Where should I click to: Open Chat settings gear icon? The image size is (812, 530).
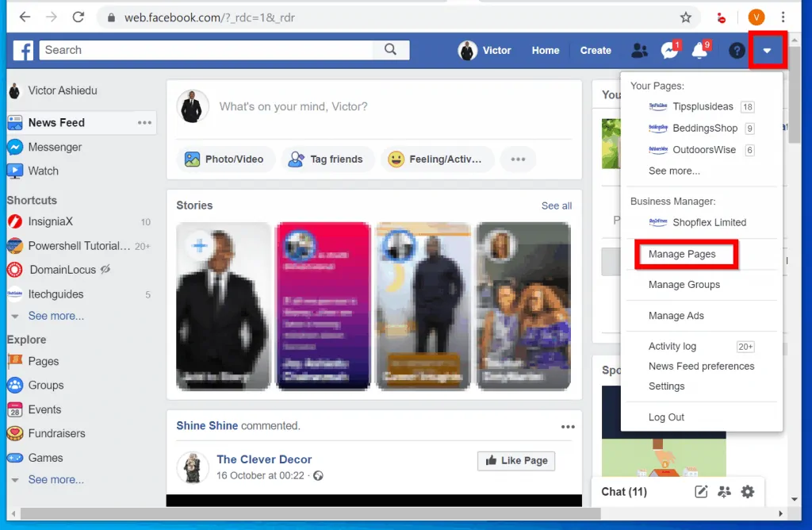(x=747, y=492)
